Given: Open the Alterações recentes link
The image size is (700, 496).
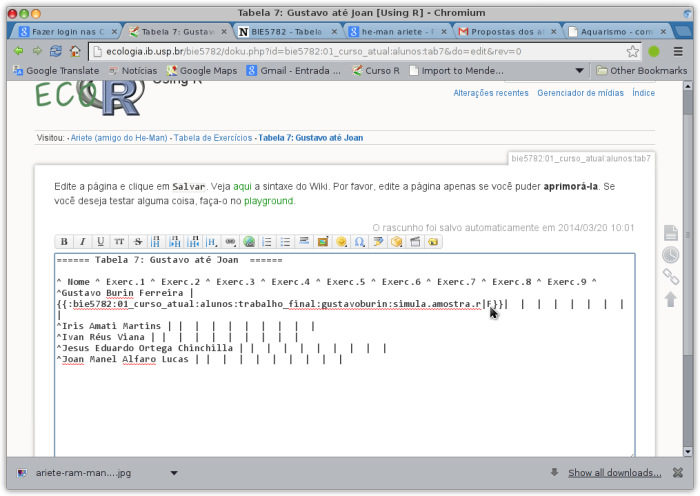Looking at the screenshot, I should 490,93.
